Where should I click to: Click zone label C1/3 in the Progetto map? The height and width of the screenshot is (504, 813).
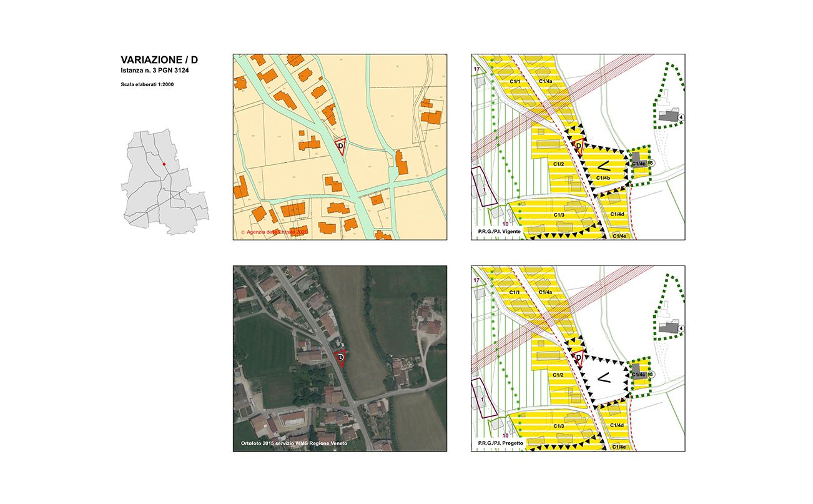(559, 427)
